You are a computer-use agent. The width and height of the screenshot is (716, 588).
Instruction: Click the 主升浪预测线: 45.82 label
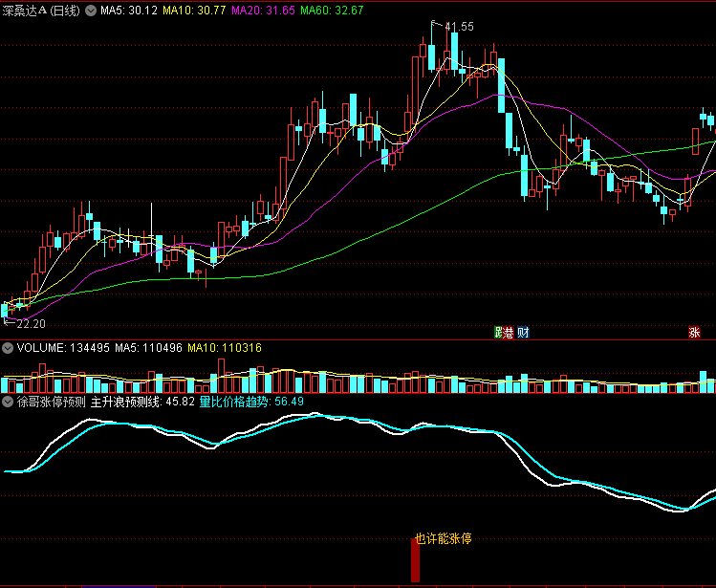[x=142, y=403]
